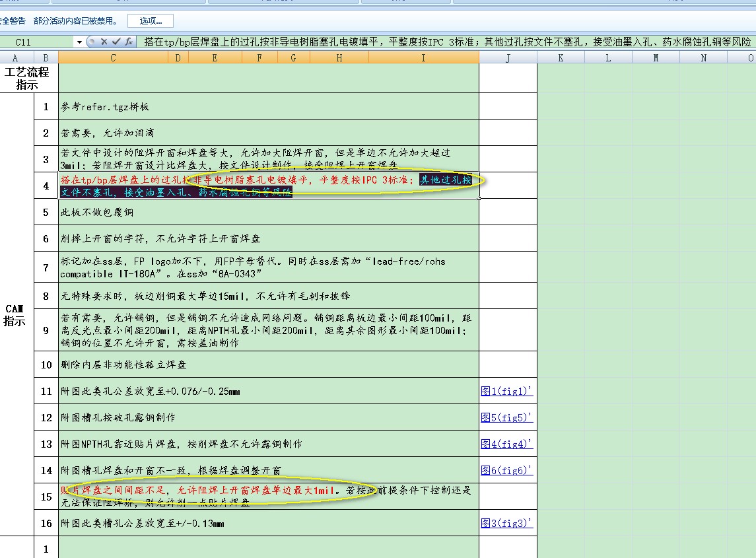Select column I header
The image size is (756, 558).
423,58
